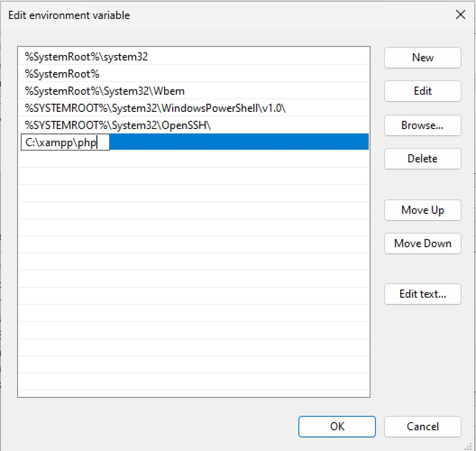
Task: Click the New button
Action: pyautogui.click(x=422, y=58)
